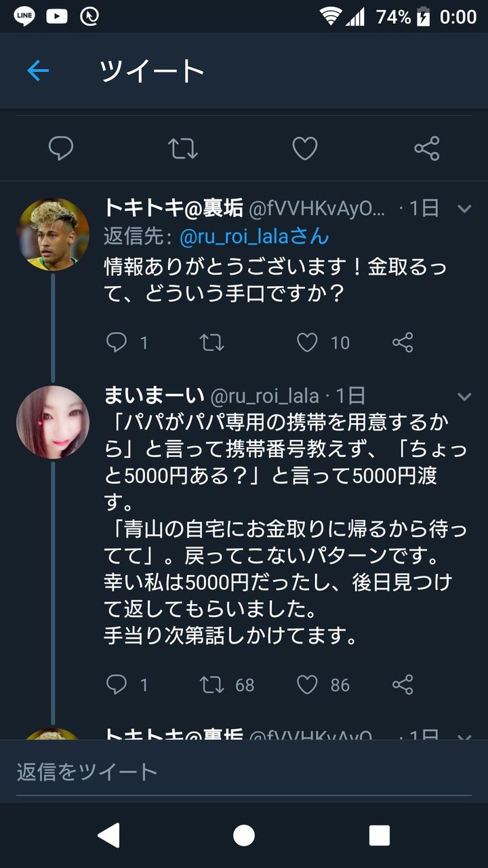The width and height of the screenshot is (488, 868).
Task: Open @ru_roi_lala mention link
Action: pos(254,237)
